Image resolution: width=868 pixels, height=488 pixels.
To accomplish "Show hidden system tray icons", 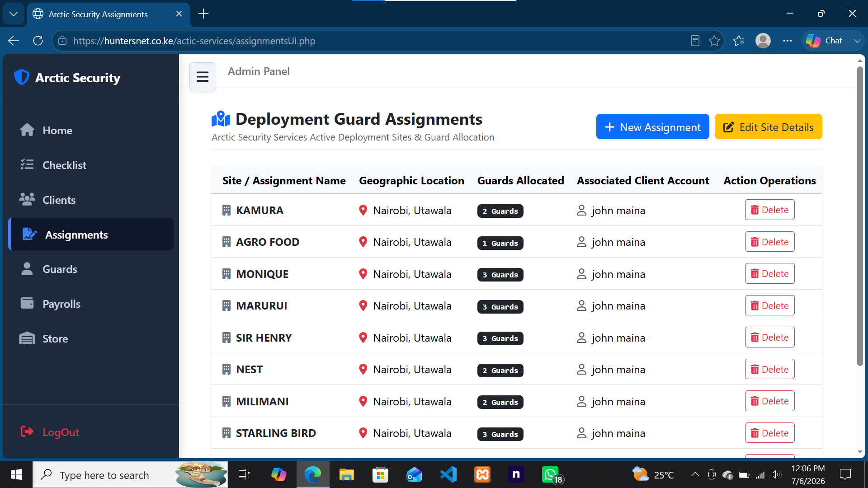I will point(695,474).
